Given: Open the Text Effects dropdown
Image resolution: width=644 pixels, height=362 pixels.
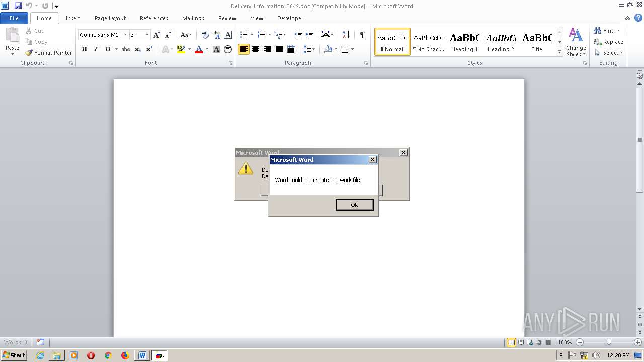Looking at the screenshot, I should (x=167, y=49).
